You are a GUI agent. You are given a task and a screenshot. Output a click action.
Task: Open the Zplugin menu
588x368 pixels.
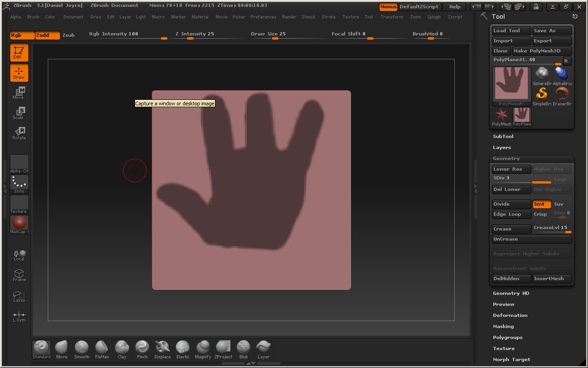tap(435, 17)
